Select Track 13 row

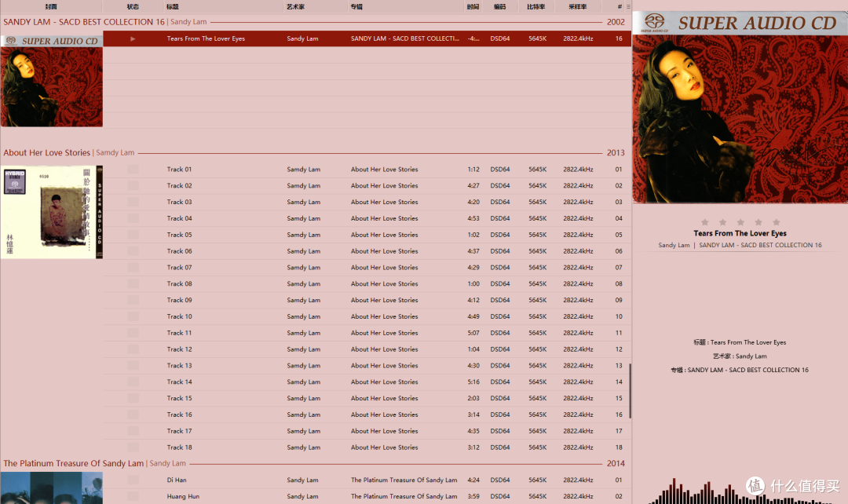pyautogui.click(x=367, y=366)
